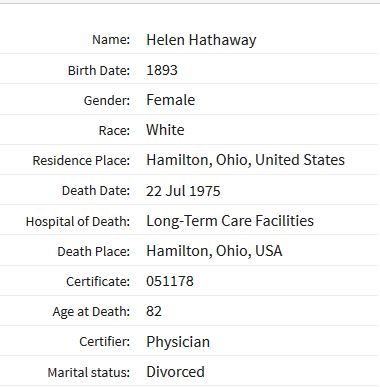Click Long-Term Care Facilities text
Viewport: 380px width, 387px height.
pyautogui.click(x=230, y=221)
